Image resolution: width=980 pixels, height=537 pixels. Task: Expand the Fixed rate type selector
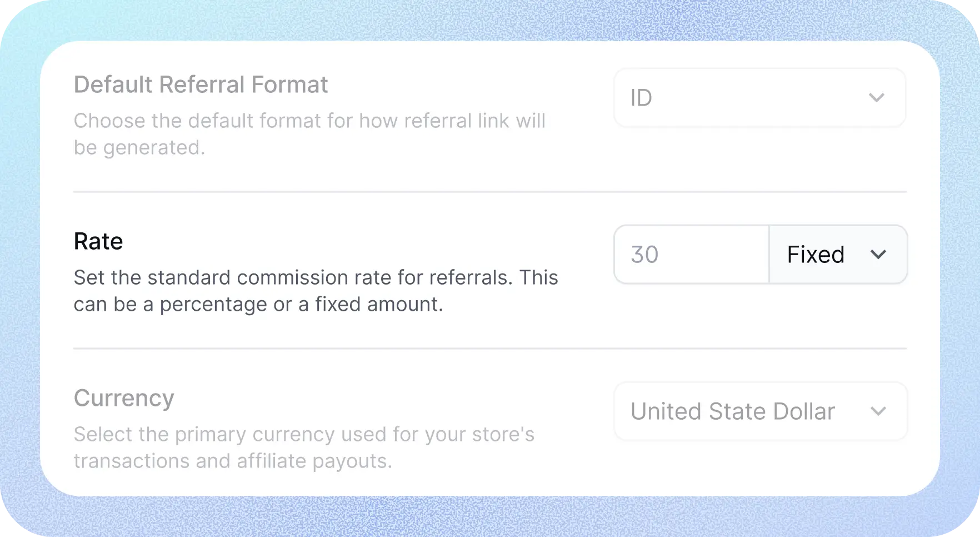coord(838,255)
